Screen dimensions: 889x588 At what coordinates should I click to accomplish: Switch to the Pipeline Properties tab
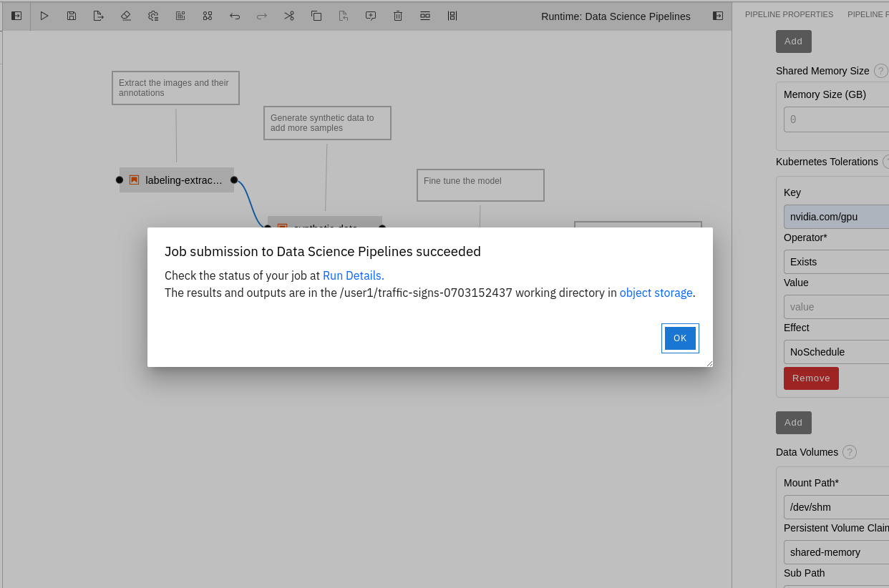(789, 14)
